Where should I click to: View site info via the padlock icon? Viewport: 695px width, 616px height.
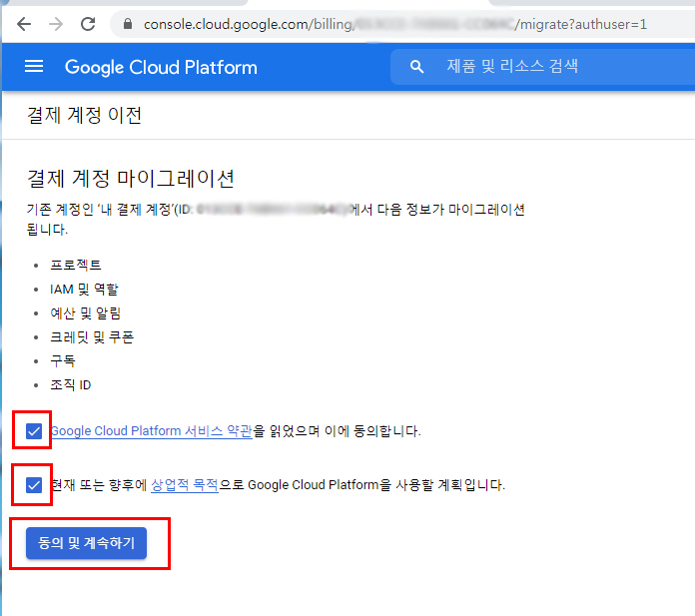128,24
